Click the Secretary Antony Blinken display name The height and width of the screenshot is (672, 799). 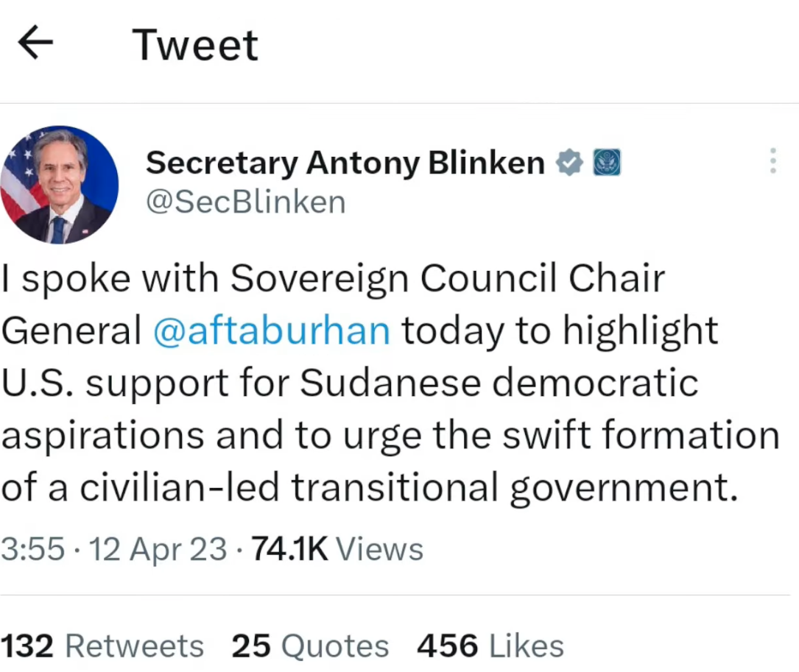[345, 162]
